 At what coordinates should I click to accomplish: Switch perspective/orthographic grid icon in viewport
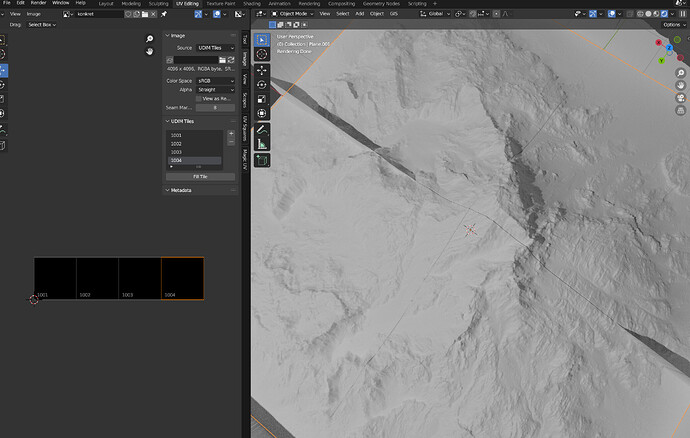pos(681,110)
